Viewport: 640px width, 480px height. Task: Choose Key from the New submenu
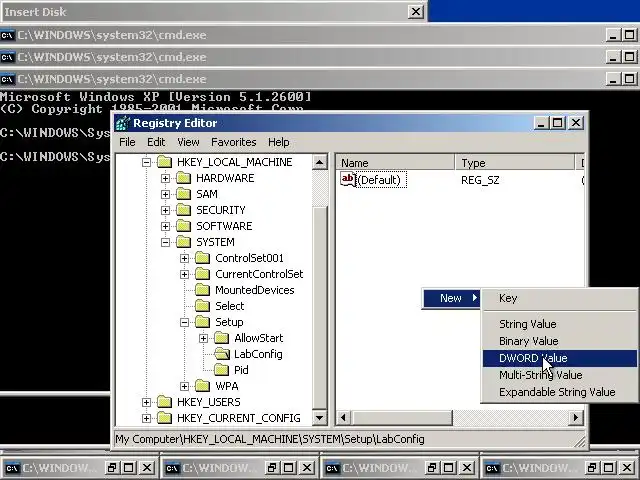[x=560, y=298]
